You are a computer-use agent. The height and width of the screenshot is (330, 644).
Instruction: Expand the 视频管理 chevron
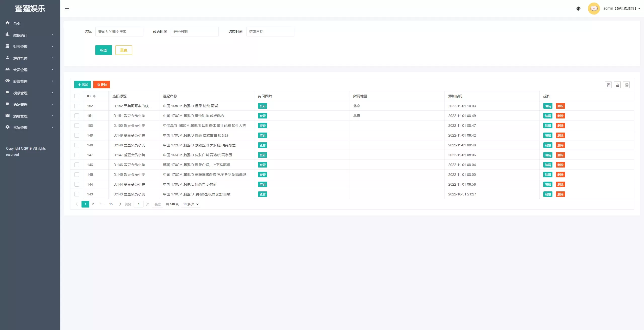tap(52, 93)
